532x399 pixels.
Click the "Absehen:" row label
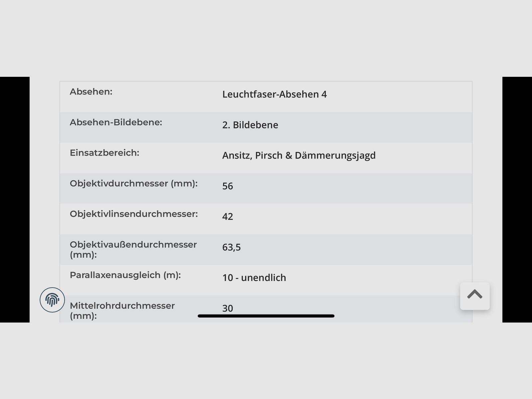(x=91, y=92)
